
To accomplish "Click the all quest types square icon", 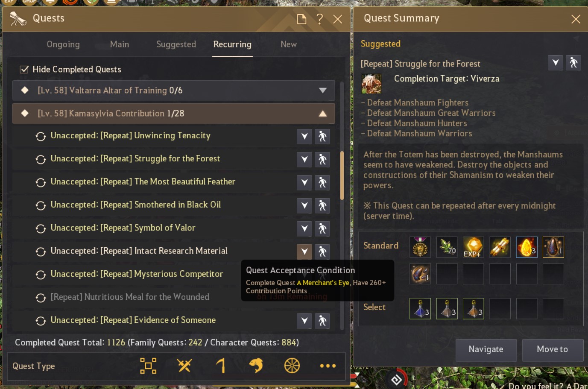I will 148,366.
